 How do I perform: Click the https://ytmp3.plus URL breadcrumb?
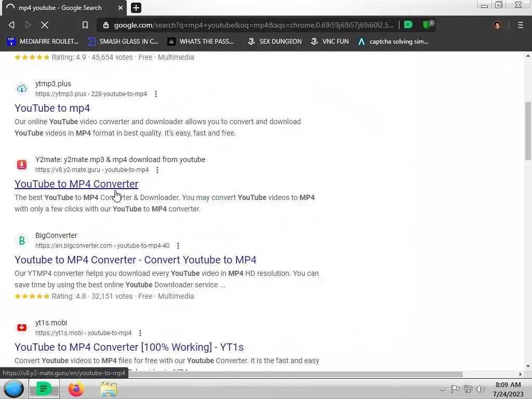(91, 94)
